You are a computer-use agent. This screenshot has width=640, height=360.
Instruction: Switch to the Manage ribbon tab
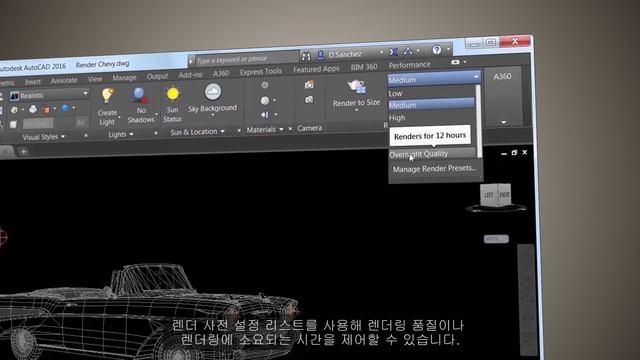(x=124, y=78)
